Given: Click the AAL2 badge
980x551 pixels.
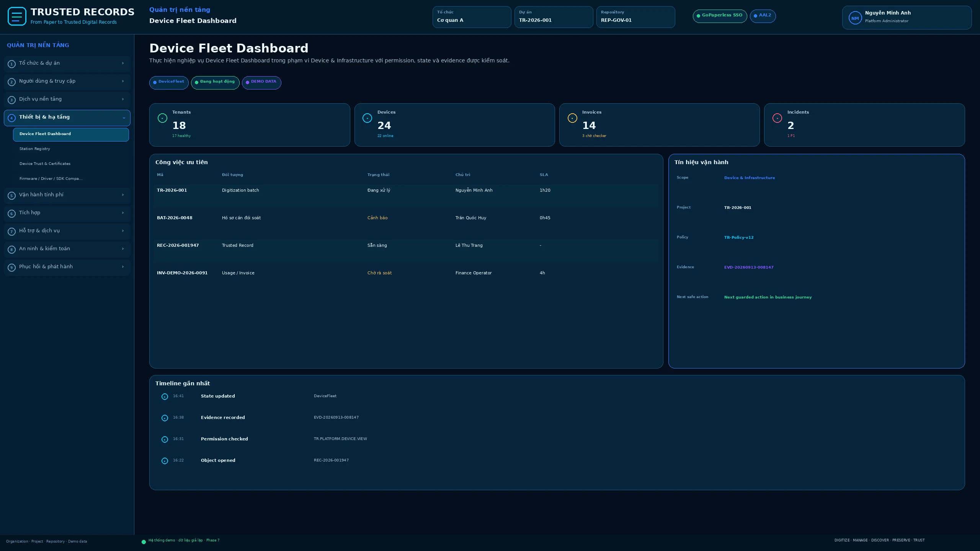Looking at the screenshot, I should pyautogui.click(x=763, y=16).
